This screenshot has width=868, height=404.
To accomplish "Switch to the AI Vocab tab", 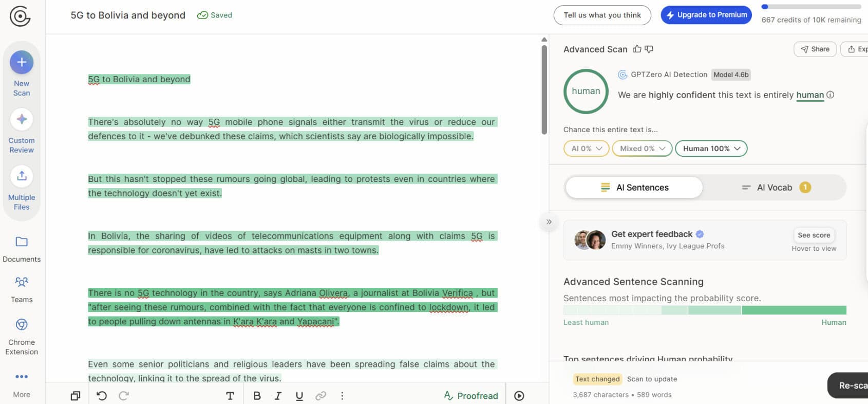I will (x=775, y=188).
